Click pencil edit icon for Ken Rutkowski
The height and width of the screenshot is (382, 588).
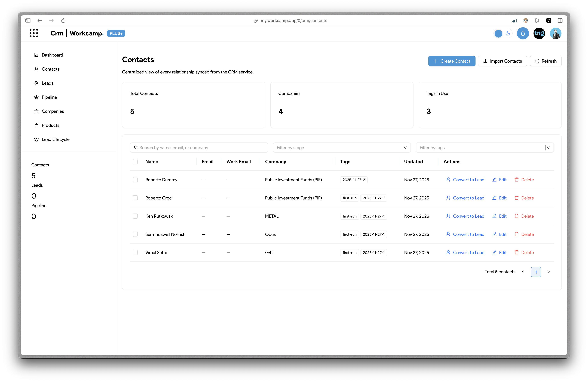[494, 216]
